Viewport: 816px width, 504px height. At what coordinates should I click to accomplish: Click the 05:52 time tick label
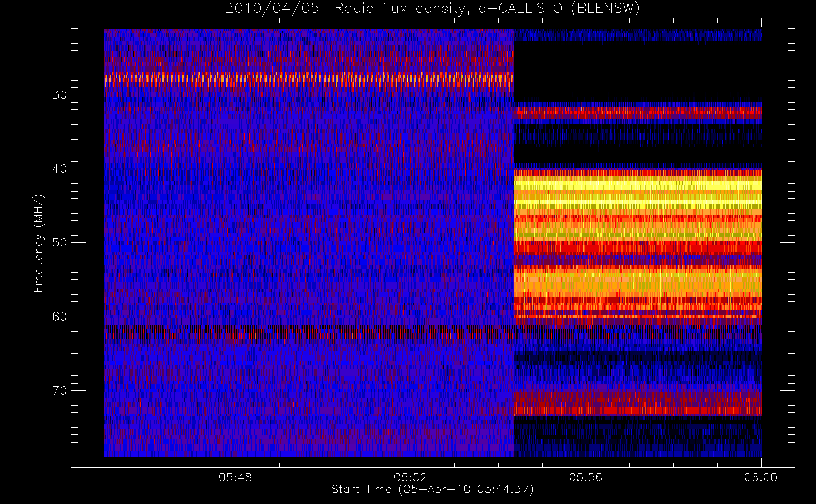tap(411, 477)
